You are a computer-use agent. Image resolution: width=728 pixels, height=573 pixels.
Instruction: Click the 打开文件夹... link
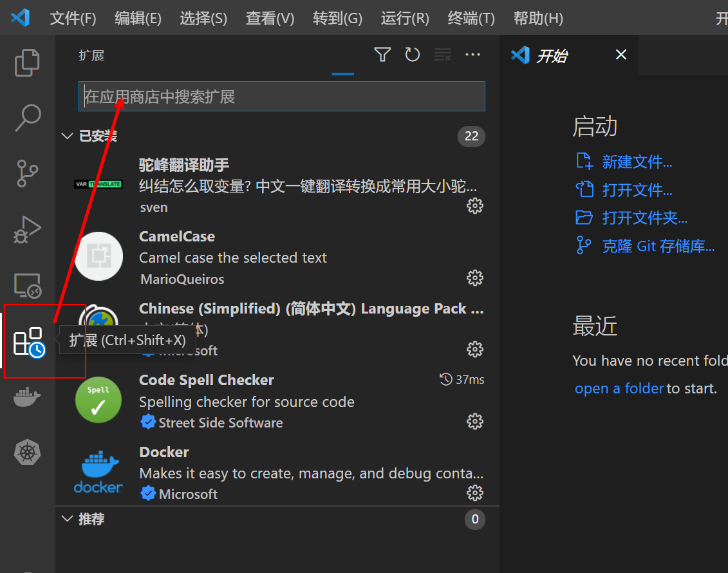pyautogui.click(x=644, y=218)
